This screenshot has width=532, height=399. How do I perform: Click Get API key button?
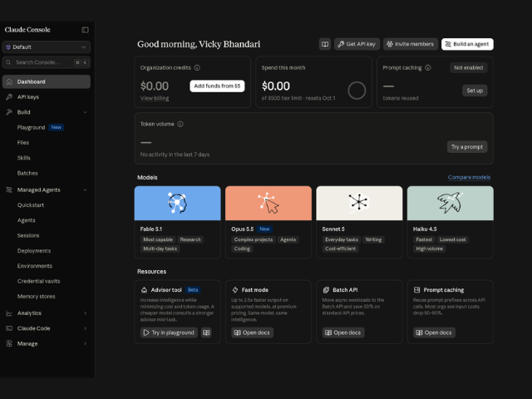[357, 44]
